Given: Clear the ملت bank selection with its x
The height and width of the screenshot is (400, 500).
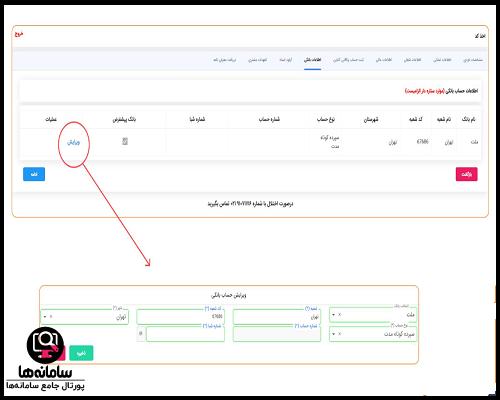Looking at the screenshot, I should click(340, 314).
